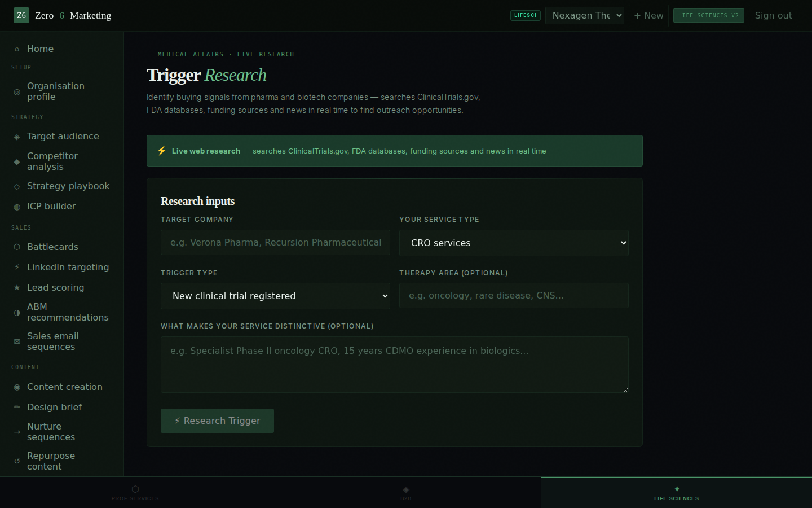Click the Zero 6 Marketing brand name
Image resolution: width=812 pixels, height=508 pixels.
73,15
